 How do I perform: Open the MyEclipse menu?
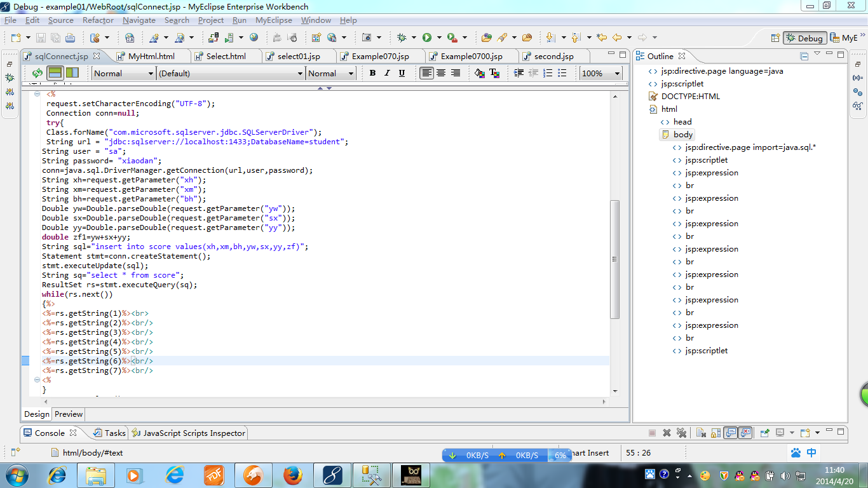click(274, 20)
